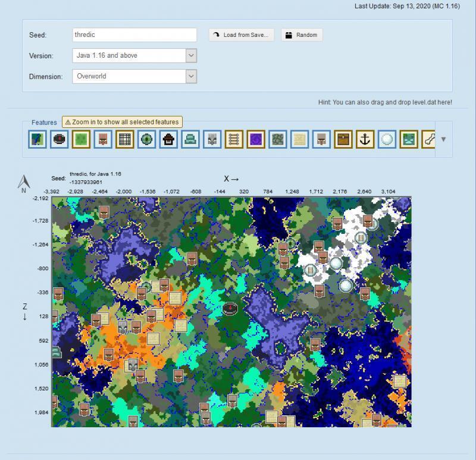This screenshot has height=460, width=476.
Task: Click the purple Nether portal feature icon
Action: [x=256, y=139]
